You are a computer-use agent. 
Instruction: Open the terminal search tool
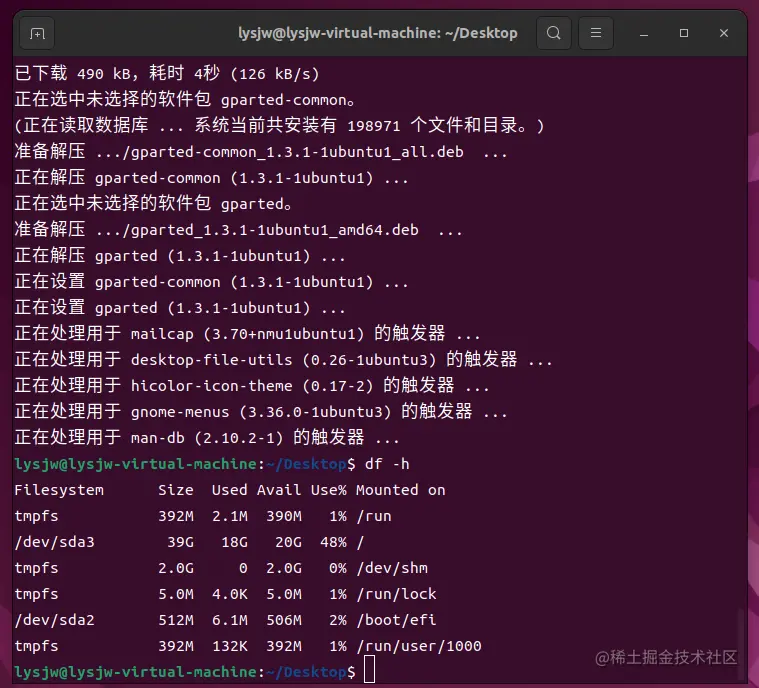pyautogui.click(x=553, y=33)
